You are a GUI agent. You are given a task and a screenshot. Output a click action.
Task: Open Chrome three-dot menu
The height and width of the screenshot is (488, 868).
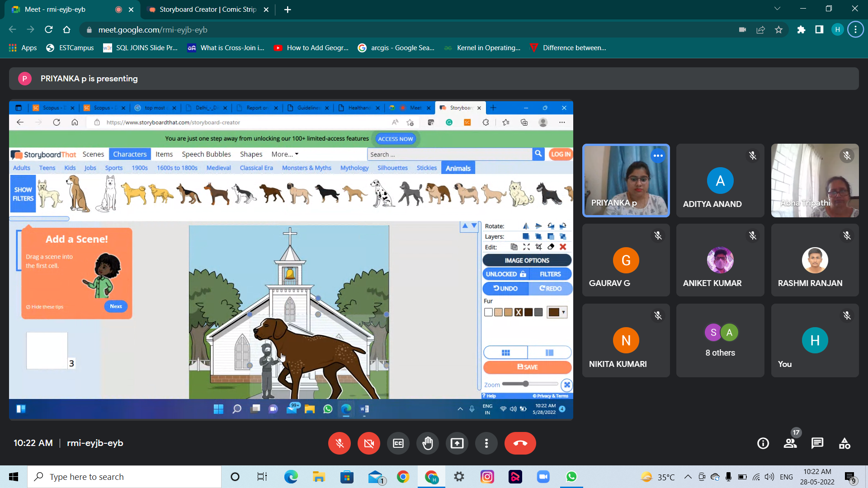(855, 30)
